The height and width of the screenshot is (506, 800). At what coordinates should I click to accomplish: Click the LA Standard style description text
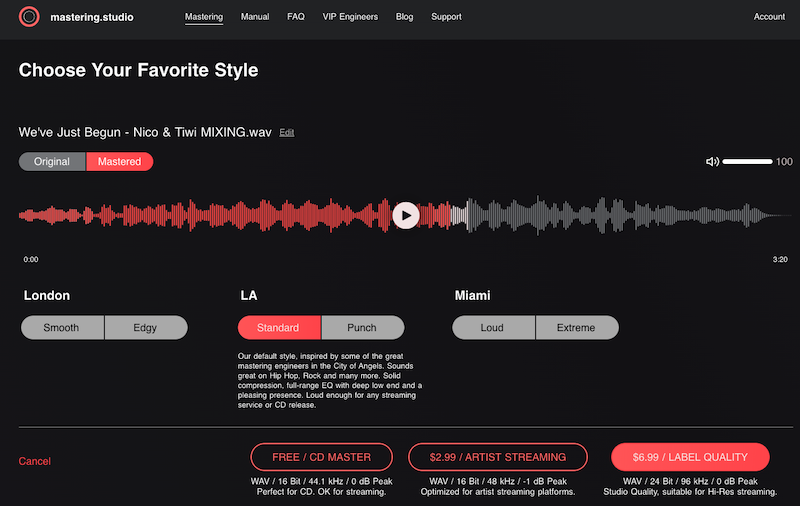pos(330,381)
